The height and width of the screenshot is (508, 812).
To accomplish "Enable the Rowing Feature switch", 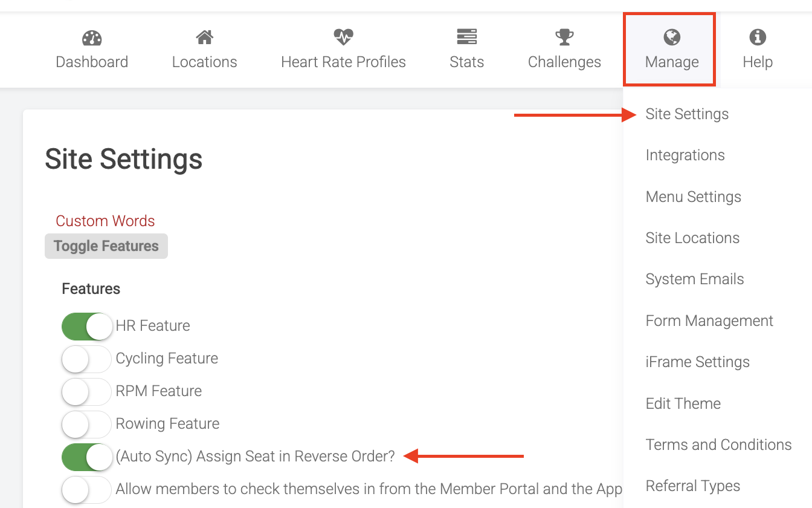I will tap(87, 425).
